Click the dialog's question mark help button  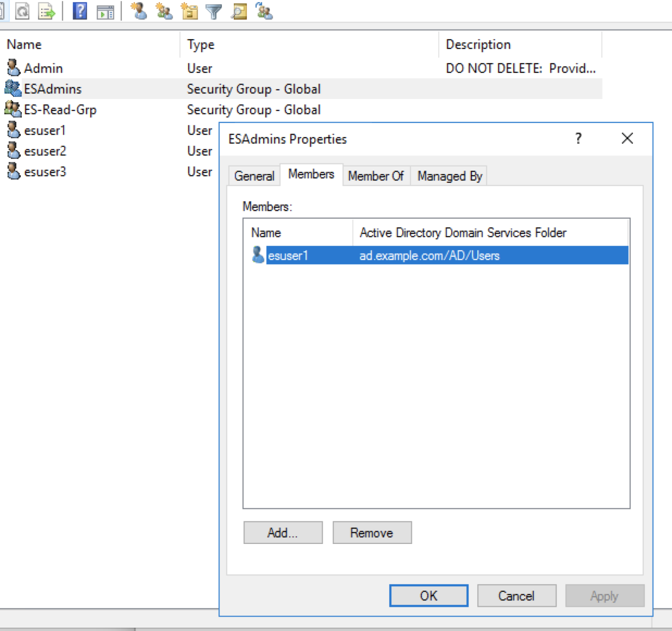577,139
